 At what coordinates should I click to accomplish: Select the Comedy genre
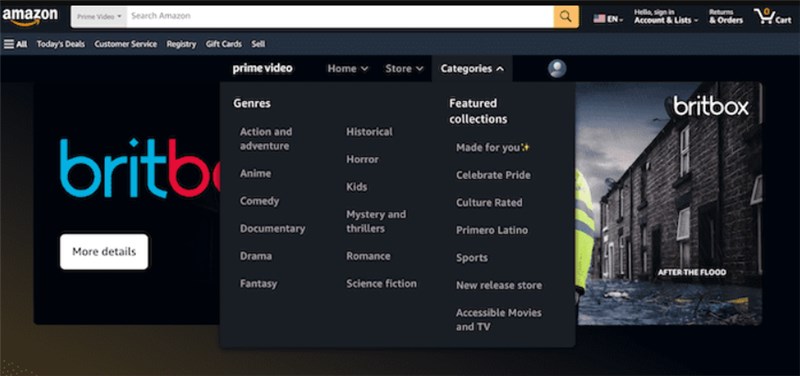click(x=259, y=201)
